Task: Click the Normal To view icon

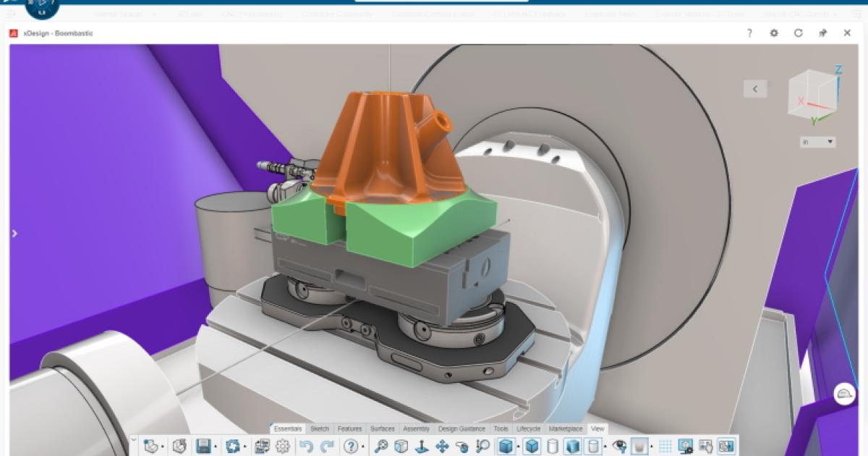Action: [x=422, y=447]
